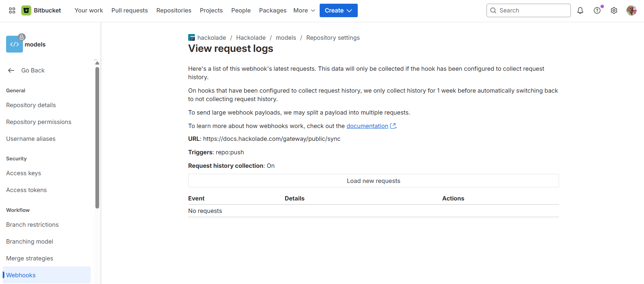Image resolution: width=644 pixels, height=284 pixels.
Task: Open the People page
Action: pyautogui.click(x=241, y=10)
